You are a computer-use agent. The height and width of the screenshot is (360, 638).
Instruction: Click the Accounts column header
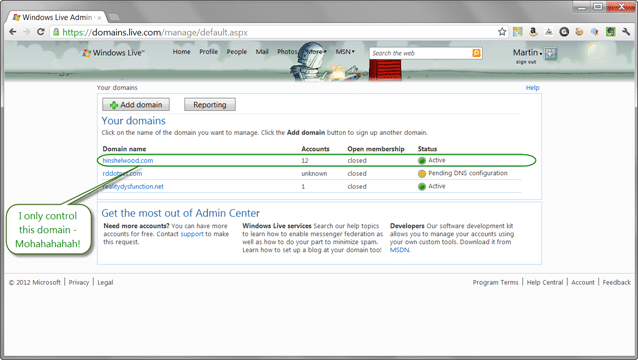coord(315,149)
